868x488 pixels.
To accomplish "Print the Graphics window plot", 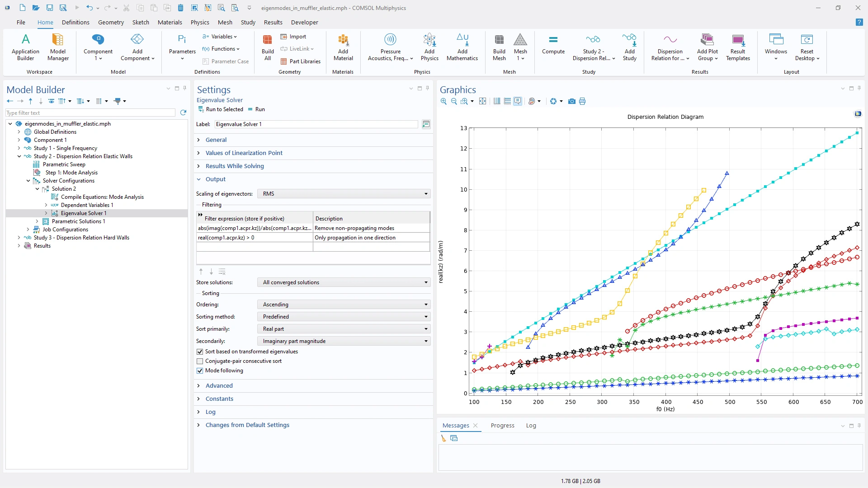I will coord(582,101).
